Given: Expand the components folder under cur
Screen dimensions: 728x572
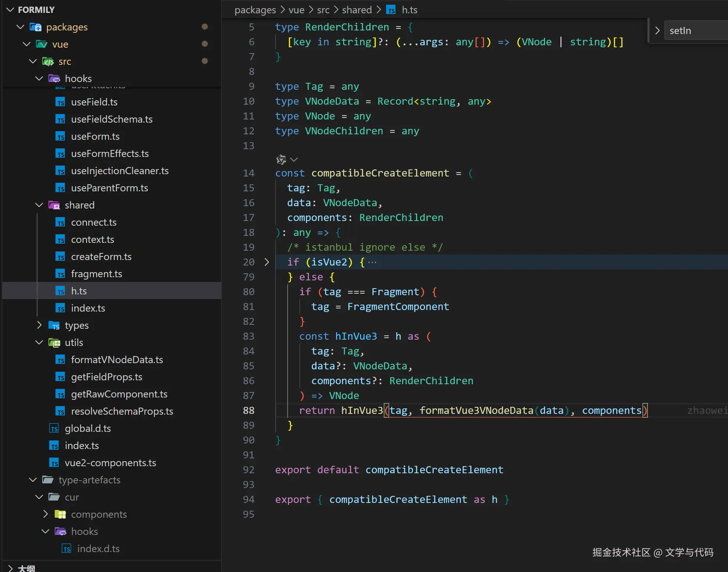Looking at the screenshot, I should coord(46,514).
